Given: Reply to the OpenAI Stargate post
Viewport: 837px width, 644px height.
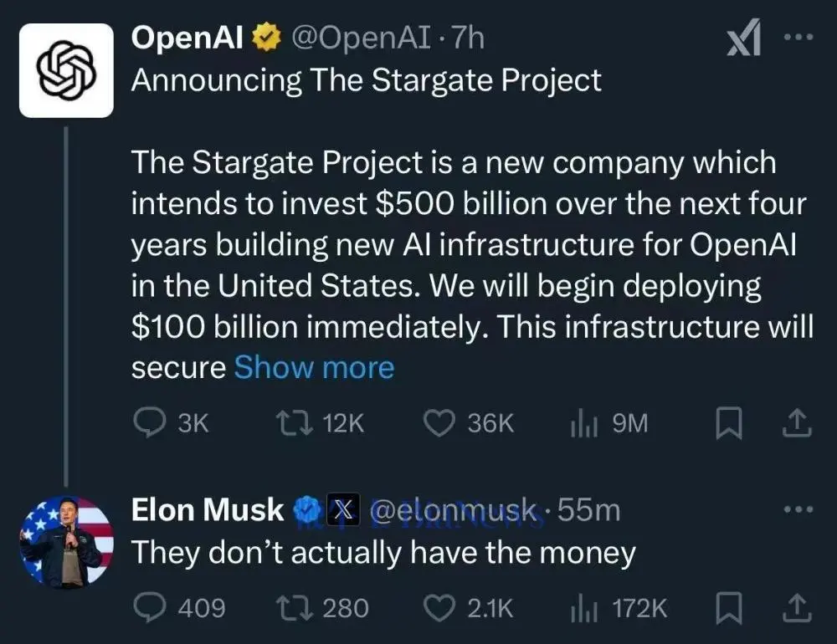Looking at the screenshot, I should [x=150, y=424].
